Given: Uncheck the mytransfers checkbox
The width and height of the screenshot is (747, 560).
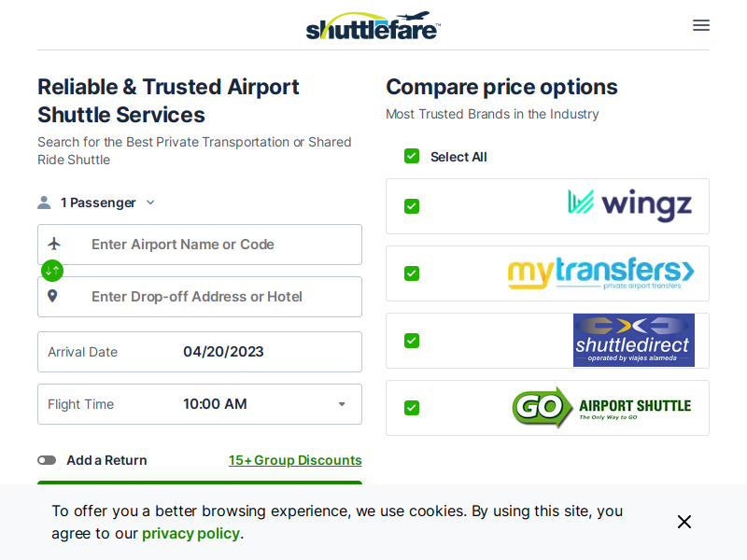Looking at the screenshot, I should (412, 273).
